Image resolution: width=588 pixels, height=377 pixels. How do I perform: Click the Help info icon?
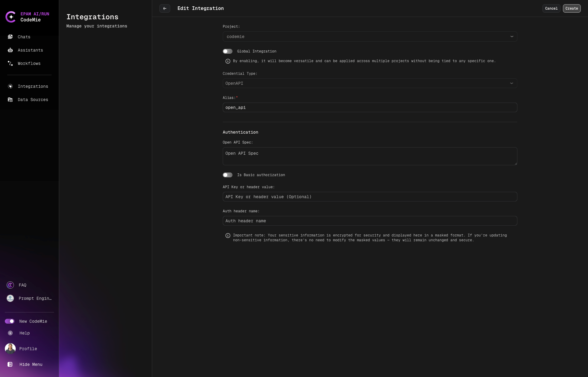click(10, 333)
